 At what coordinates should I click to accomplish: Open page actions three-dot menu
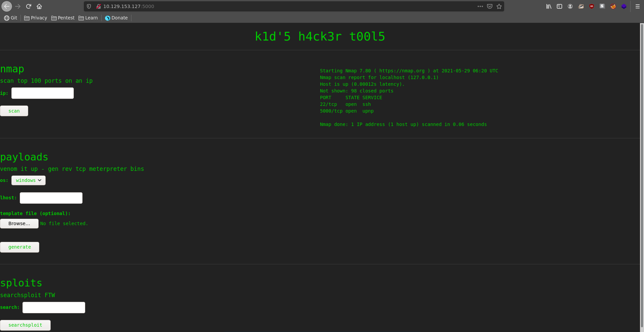(480, 6)
